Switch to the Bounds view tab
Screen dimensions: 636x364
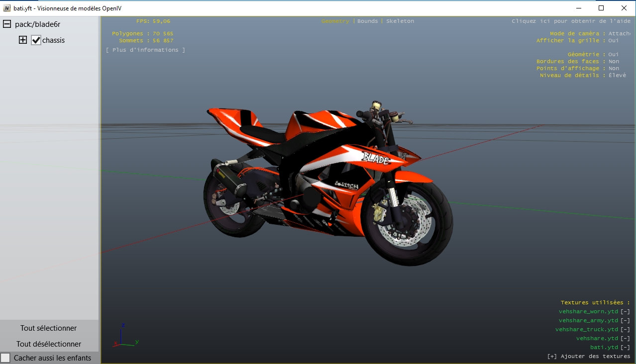coord(368,21)
